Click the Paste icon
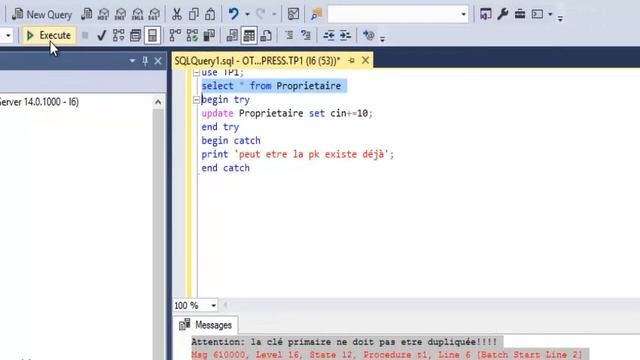The image size is (640, 360). coord(210,14)
